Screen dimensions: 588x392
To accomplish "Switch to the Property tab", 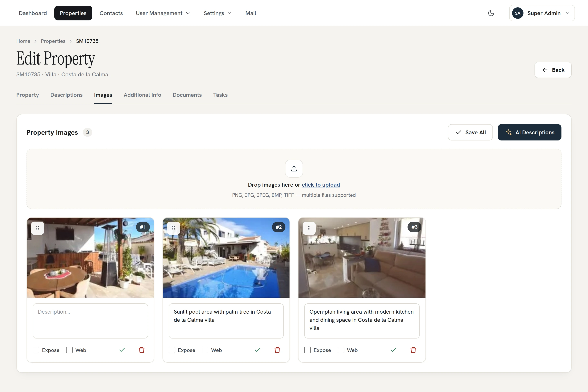I will click(x=28, y=95).
